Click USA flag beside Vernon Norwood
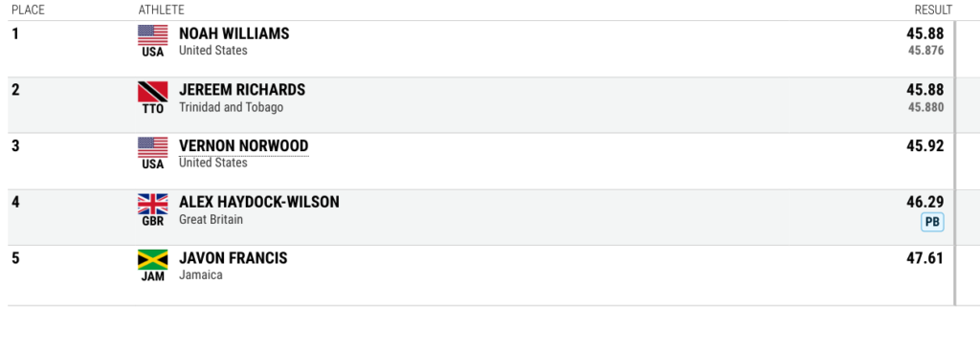 click(x=153, y=147)
